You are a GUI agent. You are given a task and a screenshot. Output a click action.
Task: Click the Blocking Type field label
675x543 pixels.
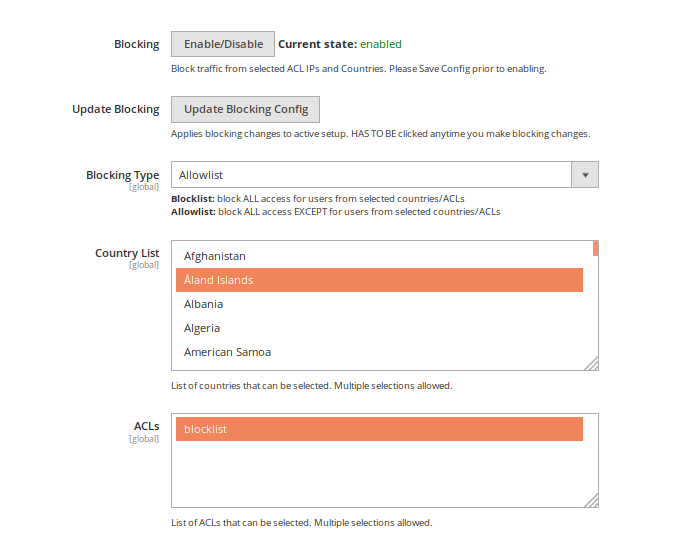tap(122, 175)
